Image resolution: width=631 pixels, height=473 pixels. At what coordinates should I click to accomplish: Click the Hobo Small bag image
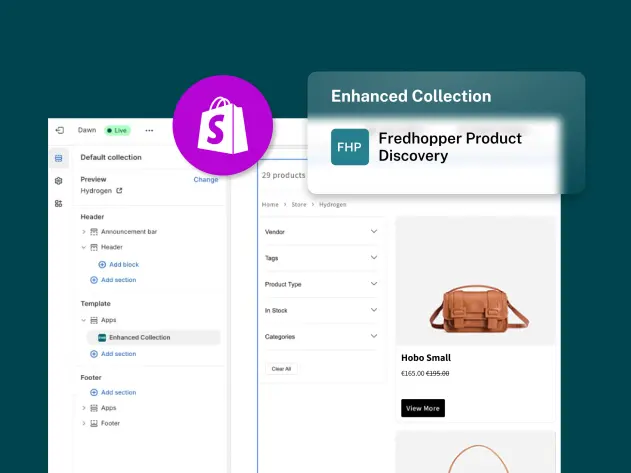pos(476,281)
